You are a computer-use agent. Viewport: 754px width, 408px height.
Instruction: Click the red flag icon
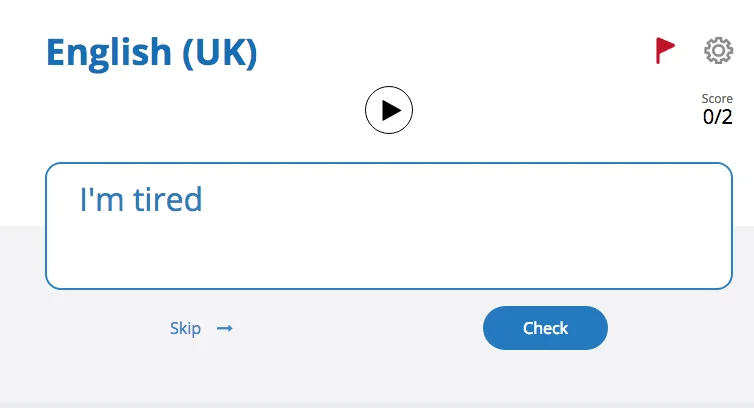coord(665,50)
